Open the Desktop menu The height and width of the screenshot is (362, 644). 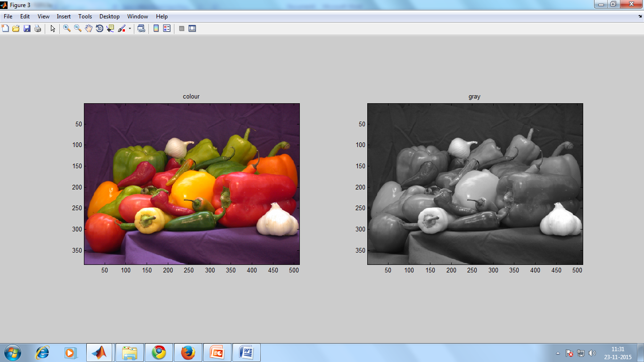109,16
